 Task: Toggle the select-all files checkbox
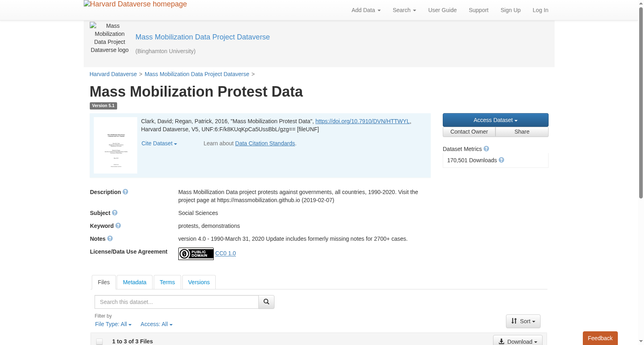click(99, 342)
